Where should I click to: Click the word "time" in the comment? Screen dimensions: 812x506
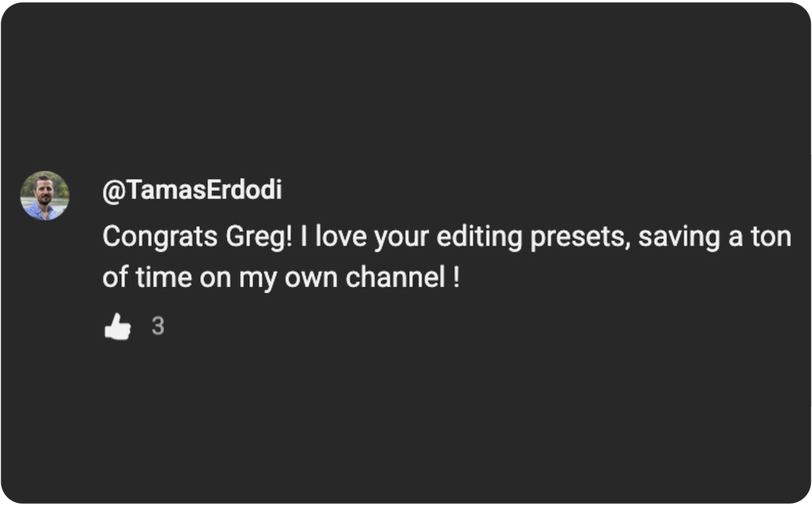(x=164, y=277)
